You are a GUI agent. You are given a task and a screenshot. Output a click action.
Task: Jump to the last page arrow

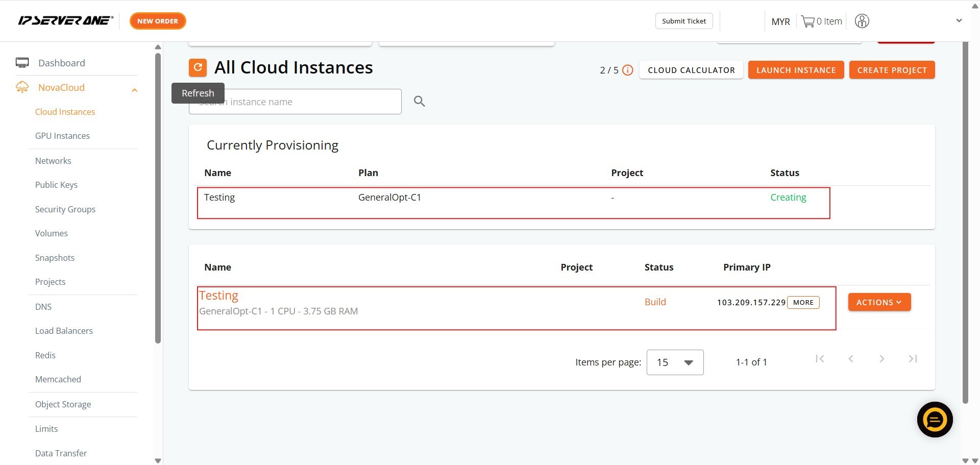coord(913,359)
